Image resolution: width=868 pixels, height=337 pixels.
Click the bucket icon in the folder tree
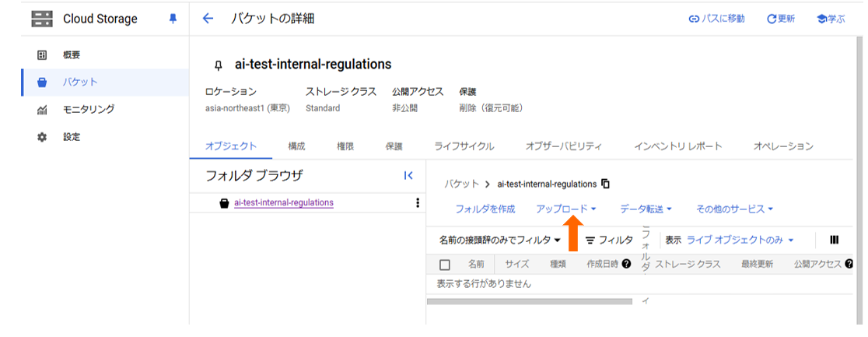224,203
